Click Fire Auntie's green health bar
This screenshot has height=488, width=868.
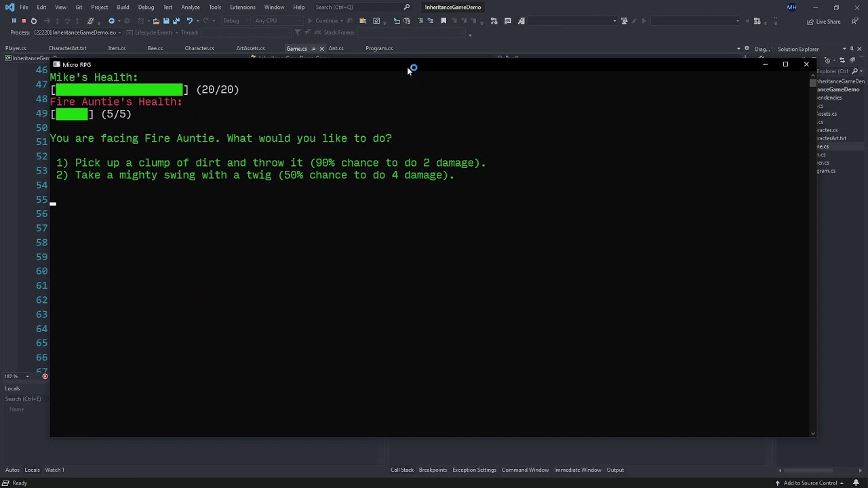[72, 114]
